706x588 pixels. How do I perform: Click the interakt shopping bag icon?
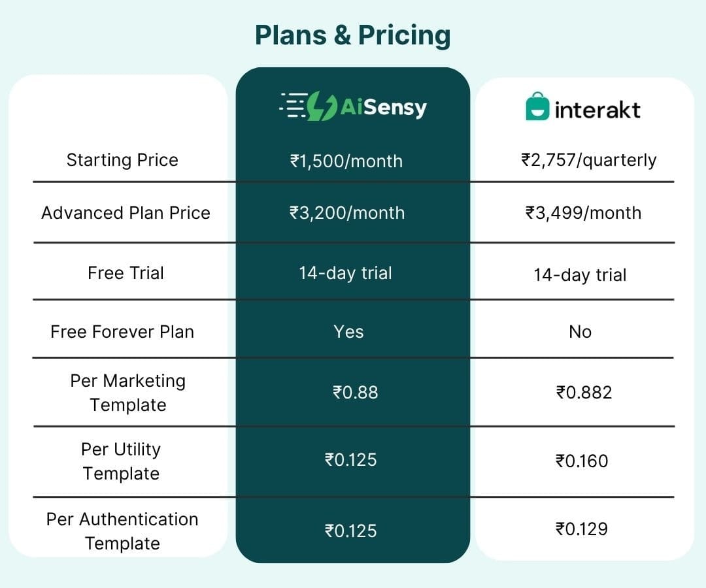pos(537,108)
